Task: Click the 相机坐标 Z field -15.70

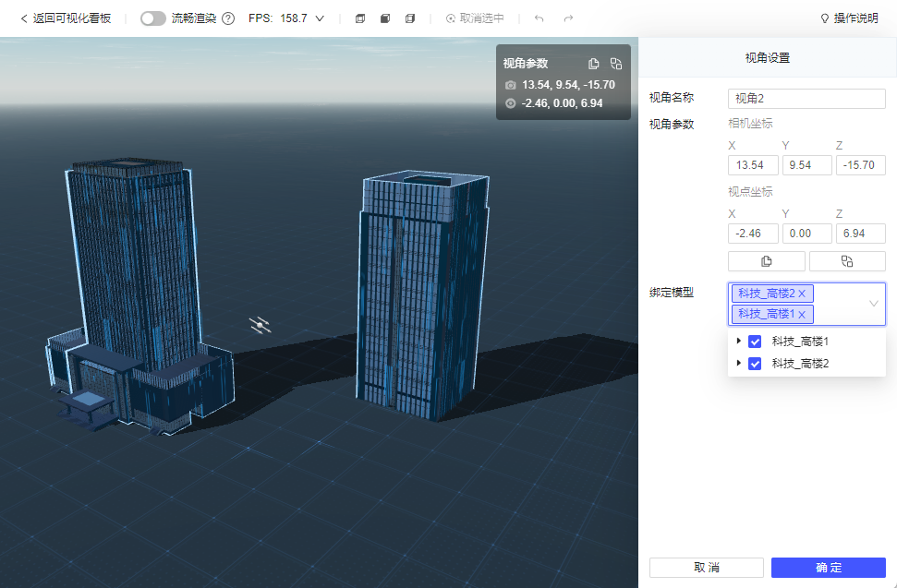Action: (860, 165)
